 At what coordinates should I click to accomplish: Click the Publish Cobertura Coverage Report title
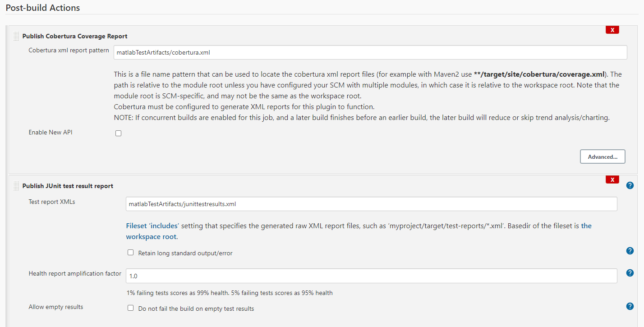tap(74, 36)
